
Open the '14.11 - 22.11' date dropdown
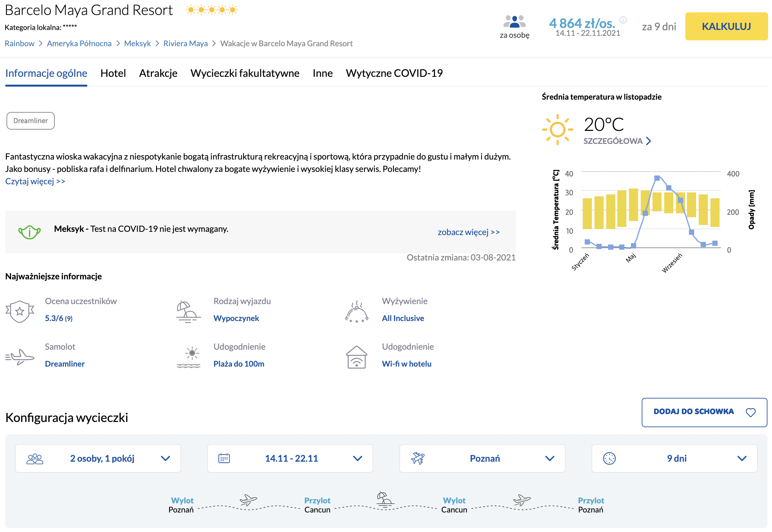click(290, 458)
